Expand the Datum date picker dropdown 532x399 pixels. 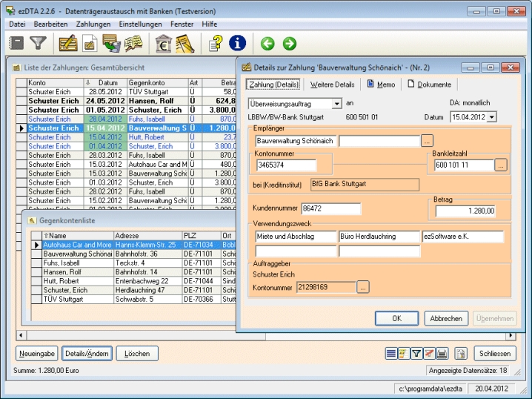[492, 117]
